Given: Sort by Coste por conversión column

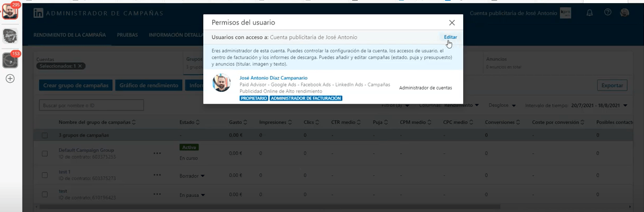Looking at the screenshot, I should pyautogui.click(x=559, y=122).
